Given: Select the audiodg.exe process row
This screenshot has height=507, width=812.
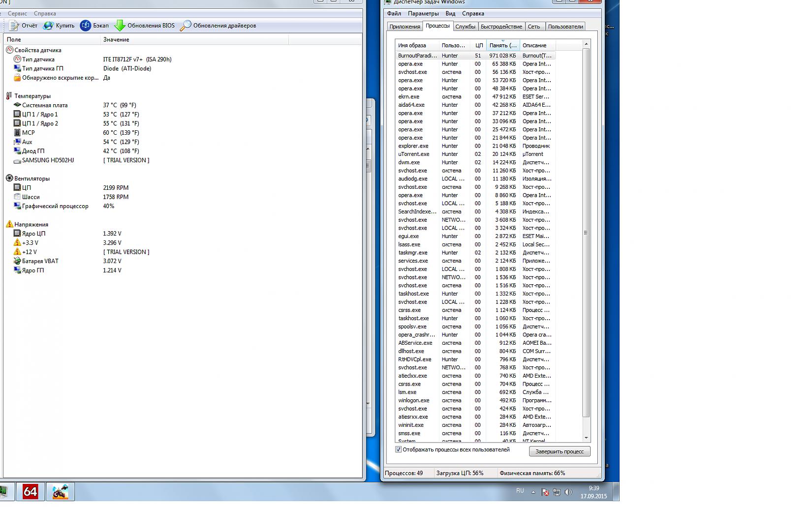Looking at the screenshot, I should click(475, 179).
